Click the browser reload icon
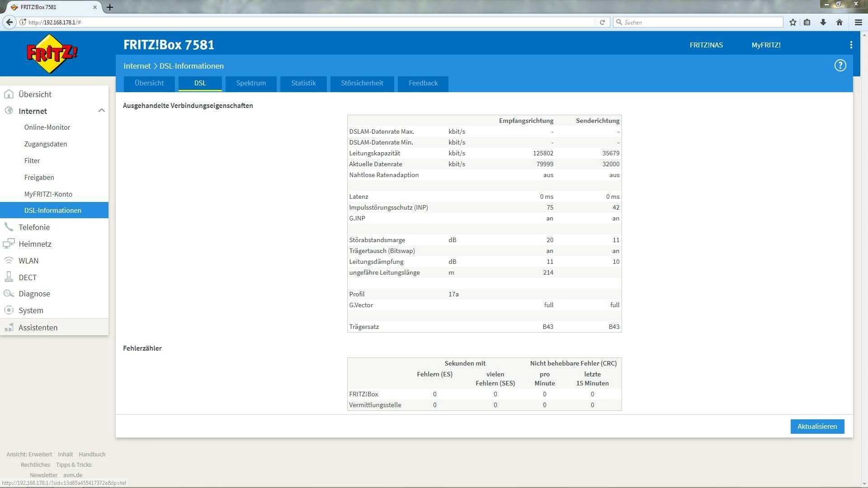Viewport: 868px width, 488px height. click(602, 22)
